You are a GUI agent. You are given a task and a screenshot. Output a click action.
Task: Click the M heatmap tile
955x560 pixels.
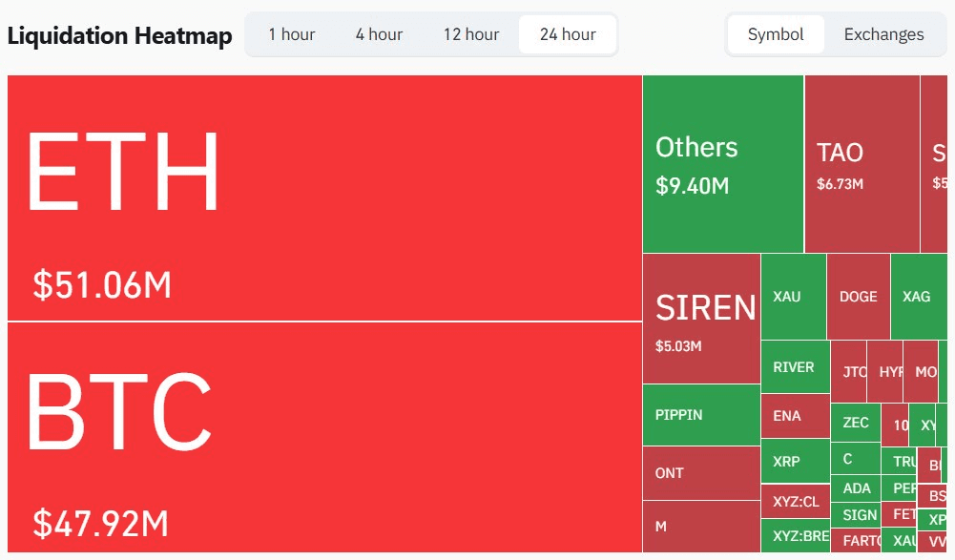coord(701,527)
